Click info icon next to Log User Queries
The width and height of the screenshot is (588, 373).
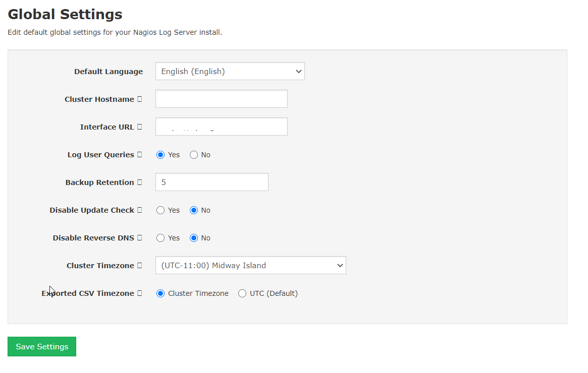140,155
